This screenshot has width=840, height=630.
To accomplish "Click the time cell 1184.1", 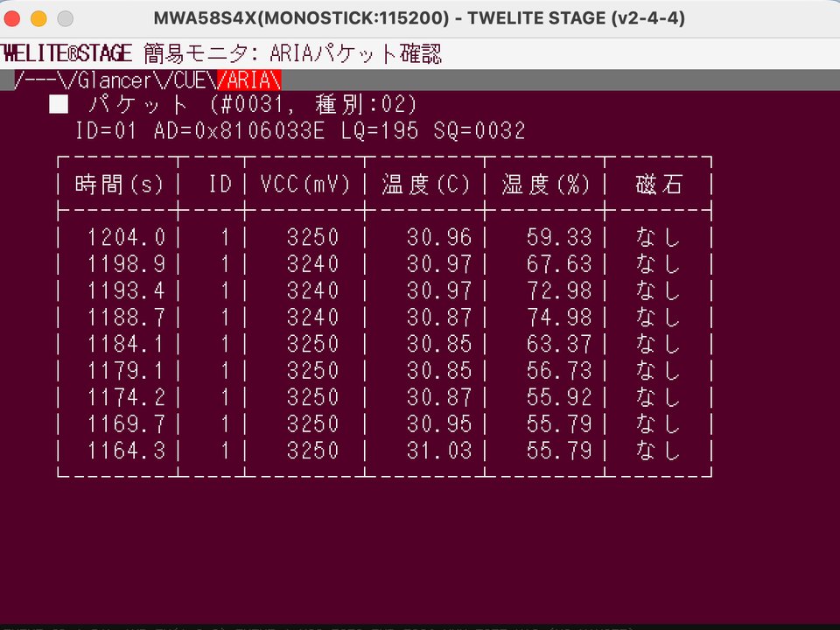I will pos(126,344).
